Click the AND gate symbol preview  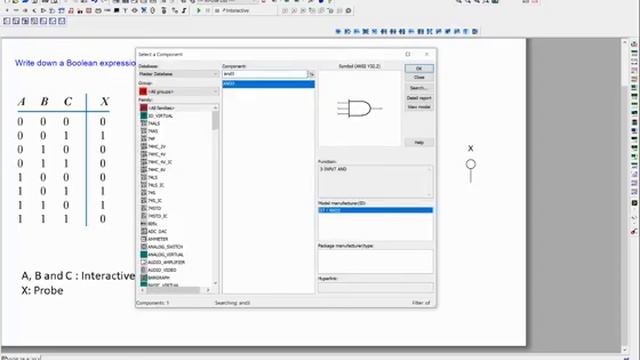click(x=360, y=109)
